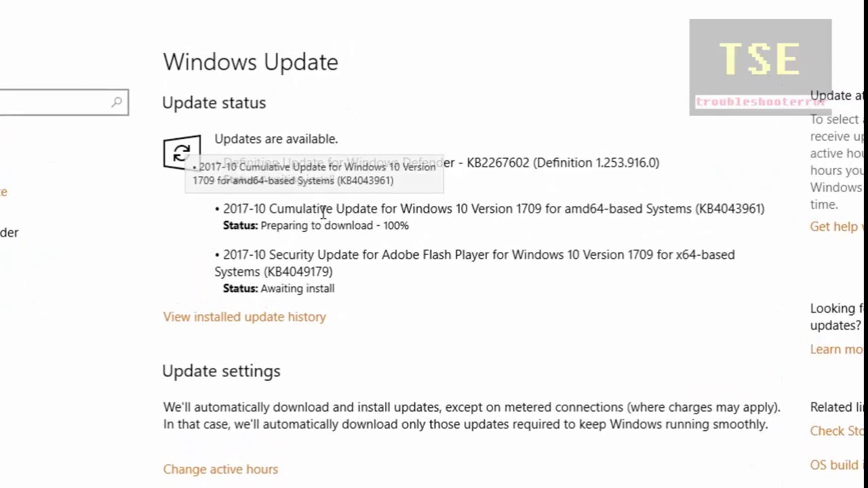Click the 'Updates are available.' message

point(276,139)
